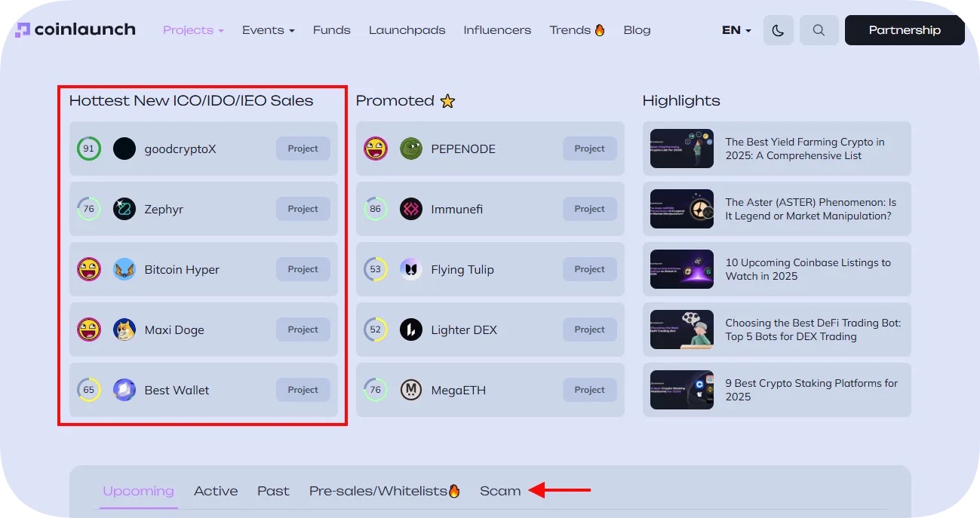The width and height of the screenshot is (980, 518).
Task: Click the PEPENODE frog icon
Action: click(411, 149)
